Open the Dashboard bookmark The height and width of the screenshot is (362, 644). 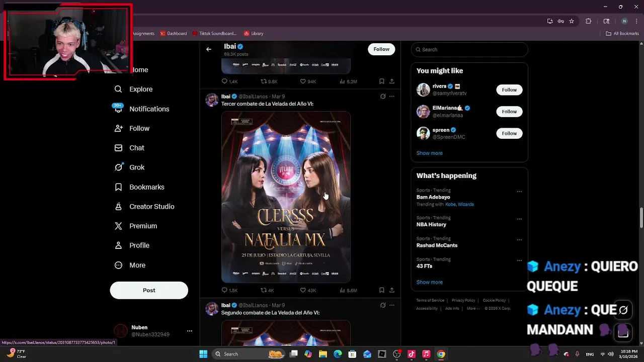click(174, 34)
